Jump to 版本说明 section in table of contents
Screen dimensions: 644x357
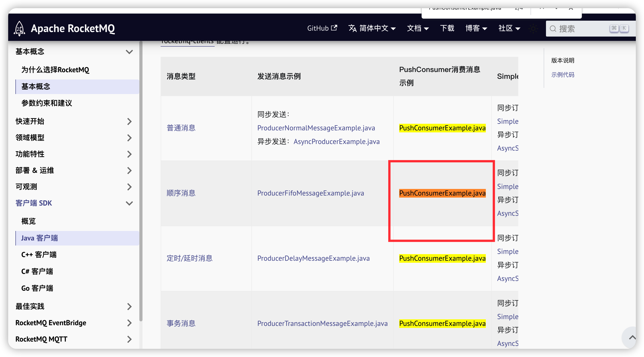pyautogui.click(x=563, y=60)
